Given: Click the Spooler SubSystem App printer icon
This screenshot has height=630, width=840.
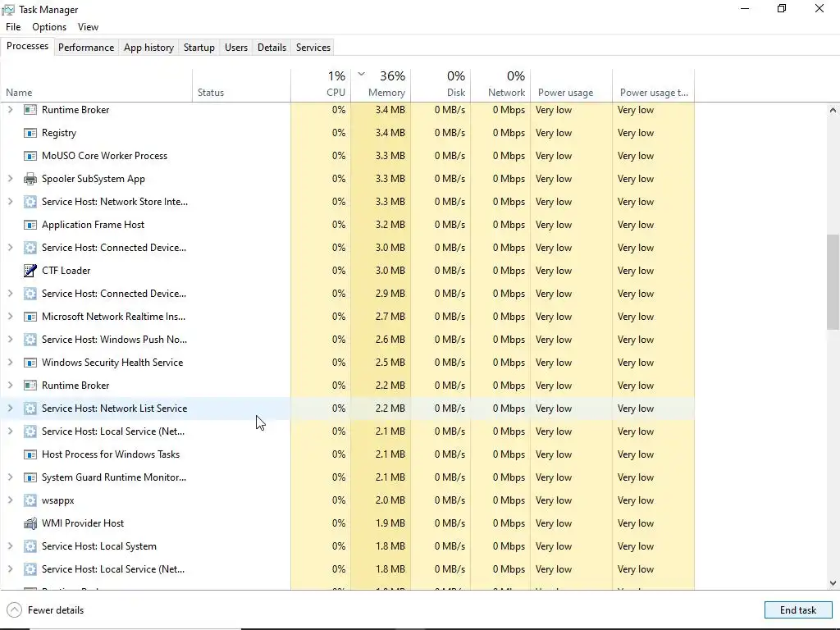Looking at the screenshot, I should coord(30,179).
